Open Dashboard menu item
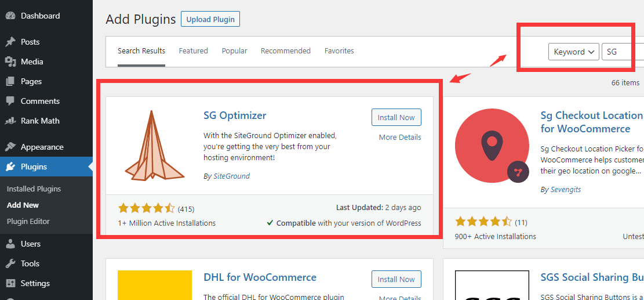644x300 pixels. tap(46, 16)
